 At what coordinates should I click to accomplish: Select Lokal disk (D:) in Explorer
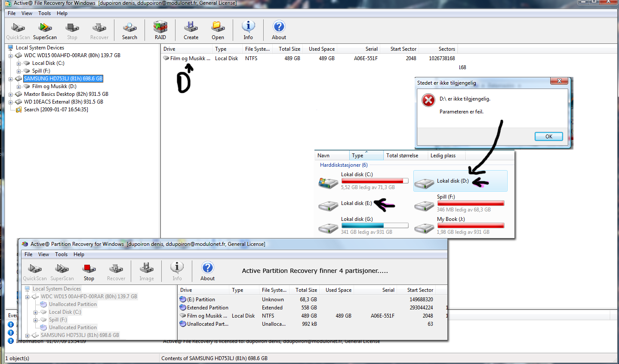(460, 181)
